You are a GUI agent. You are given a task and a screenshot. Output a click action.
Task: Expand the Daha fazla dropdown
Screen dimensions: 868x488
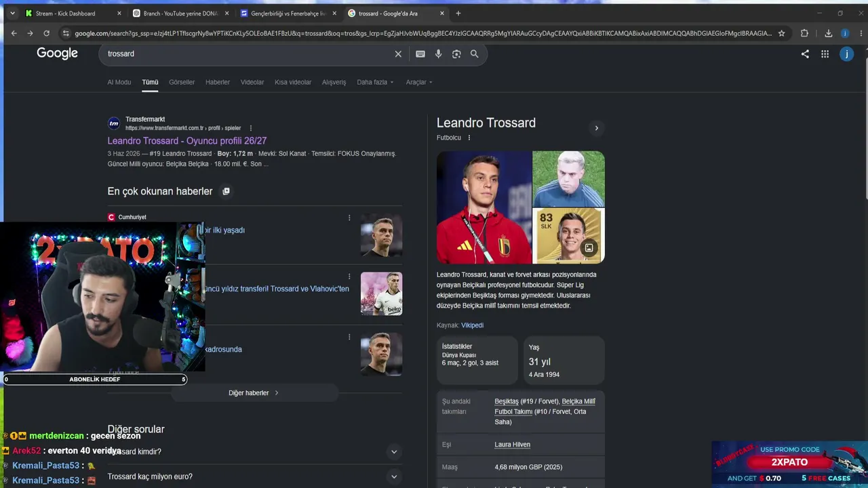(x=375, y=82)
